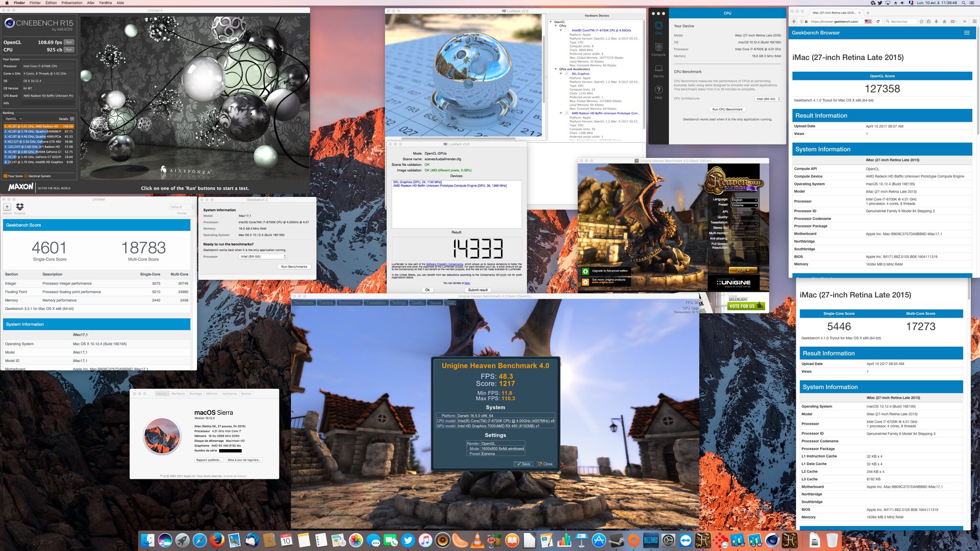Click Rapport système in About This Mac

(209, 460)
